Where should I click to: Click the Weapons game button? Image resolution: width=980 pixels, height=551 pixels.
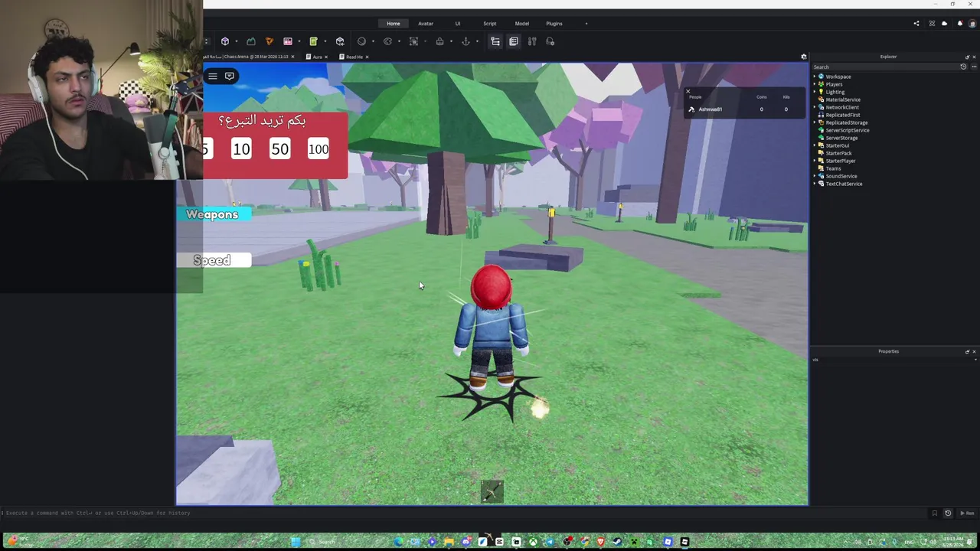(x=212, y=214)
